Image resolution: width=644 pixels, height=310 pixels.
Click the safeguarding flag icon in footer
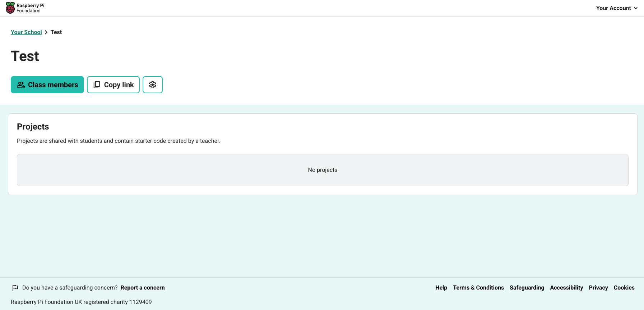pyautogui.click(x=15, y=288)
